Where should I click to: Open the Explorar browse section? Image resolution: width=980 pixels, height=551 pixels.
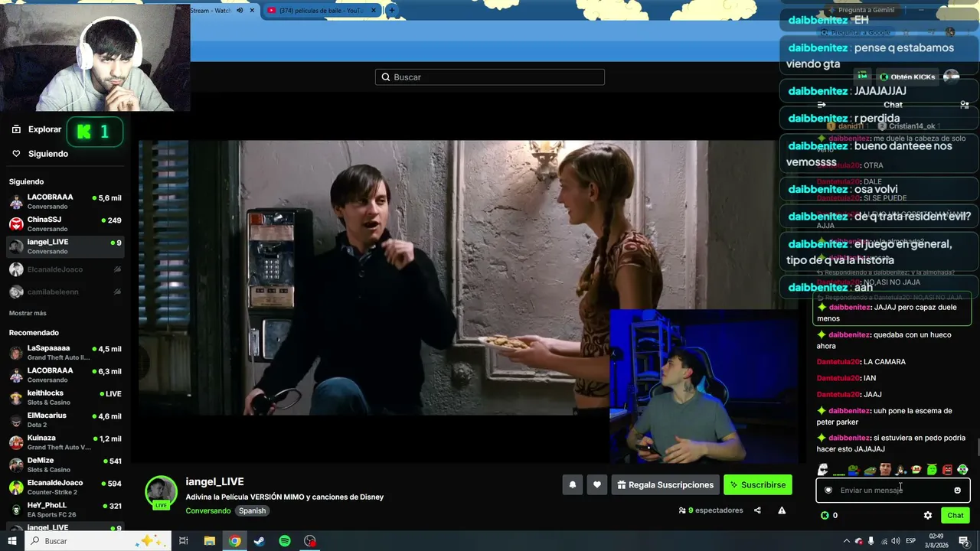click(37, 129)
